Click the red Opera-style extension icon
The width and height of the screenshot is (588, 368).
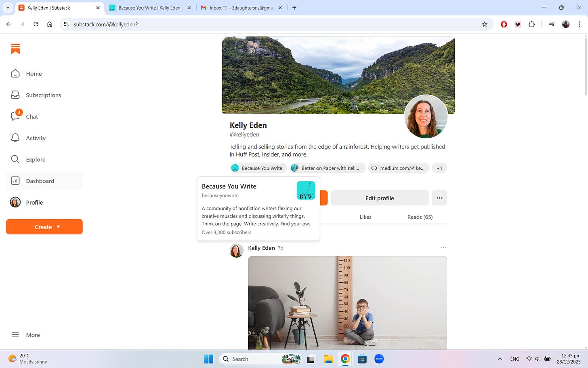coord(504,24)
